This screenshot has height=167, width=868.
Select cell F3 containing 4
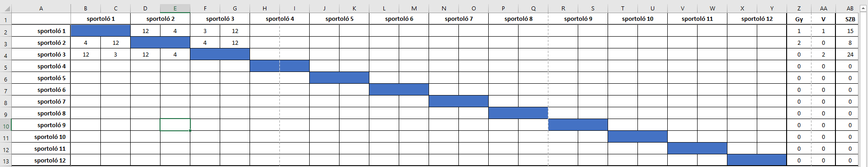click(205, 43)
